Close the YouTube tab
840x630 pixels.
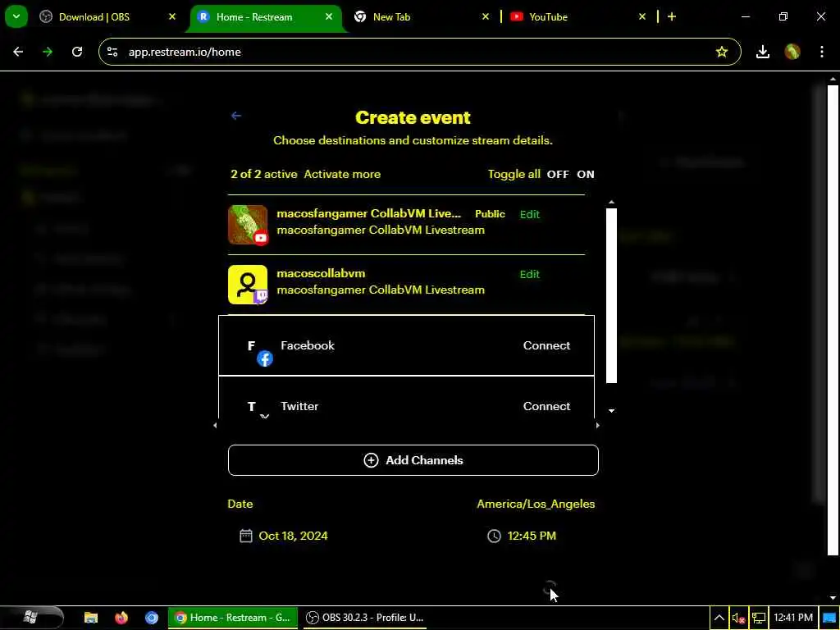(x=641, y=16)
